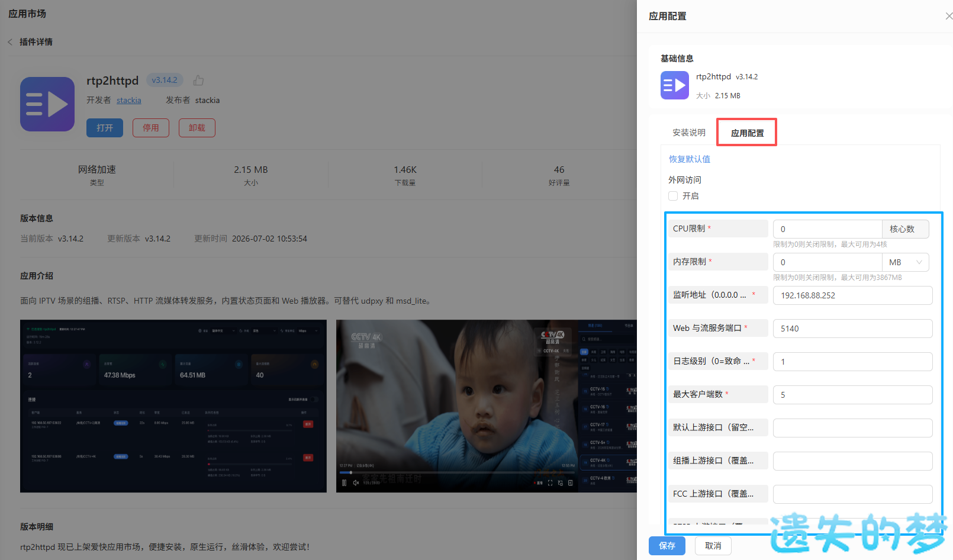The height and width of the screenshot is (560, 953).
Task: Click the back arrow beside 插件详情
Action: pyautogui.click(x=10, y=42)
